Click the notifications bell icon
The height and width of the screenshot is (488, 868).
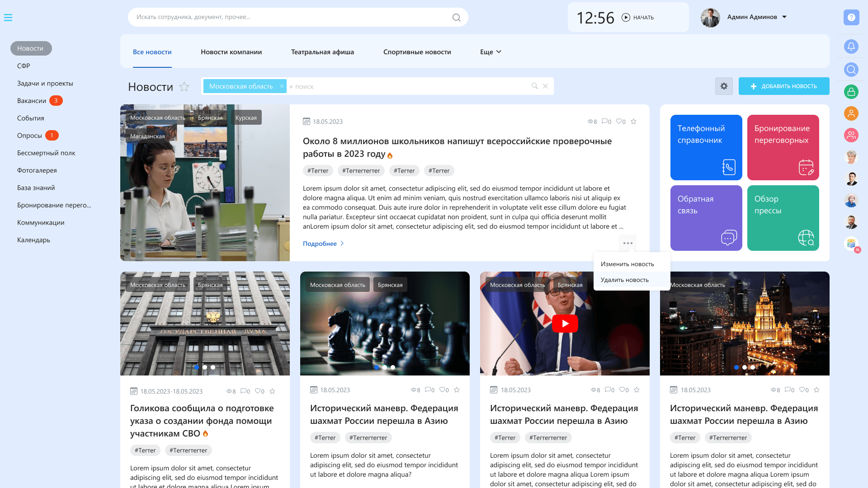pos(851,47)
